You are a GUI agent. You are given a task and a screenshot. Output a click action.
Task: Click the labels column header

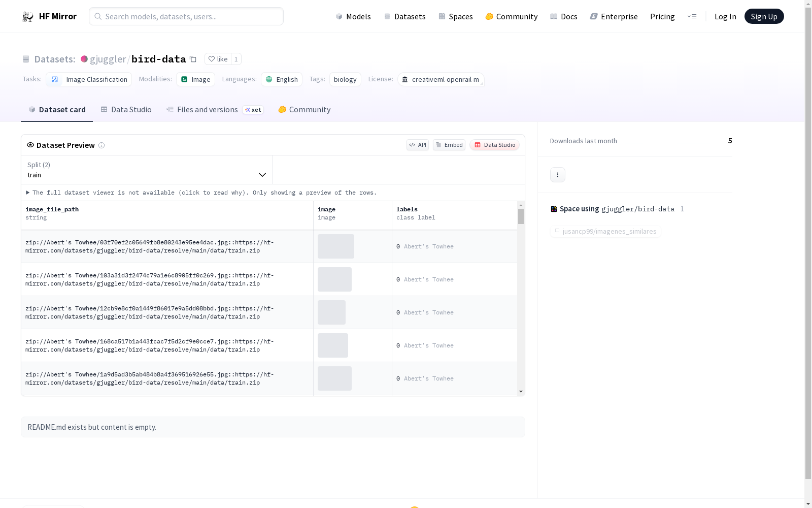coord(455,215)
